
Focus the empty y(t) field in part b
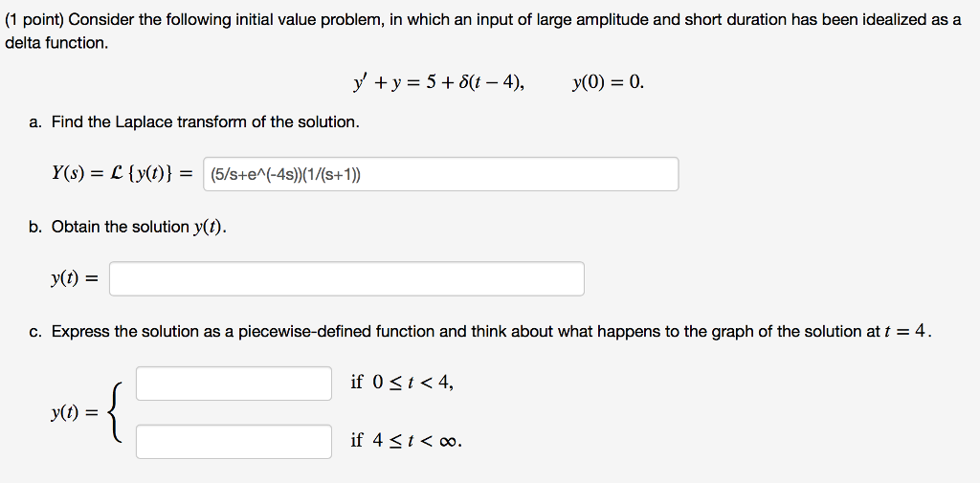pos(346,278)
